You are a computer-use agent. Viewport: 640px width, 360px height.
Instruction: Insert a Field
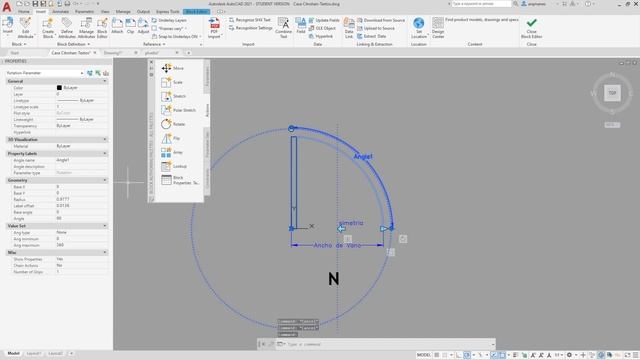[301, 26]
